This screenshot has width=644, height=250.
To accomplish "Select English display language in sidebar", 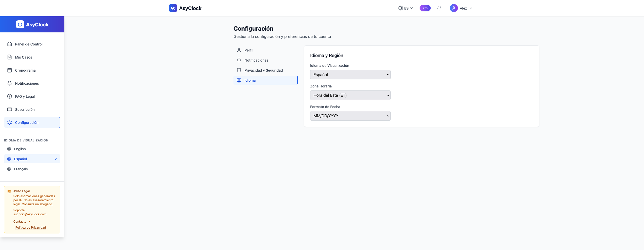I will [20, 149].
